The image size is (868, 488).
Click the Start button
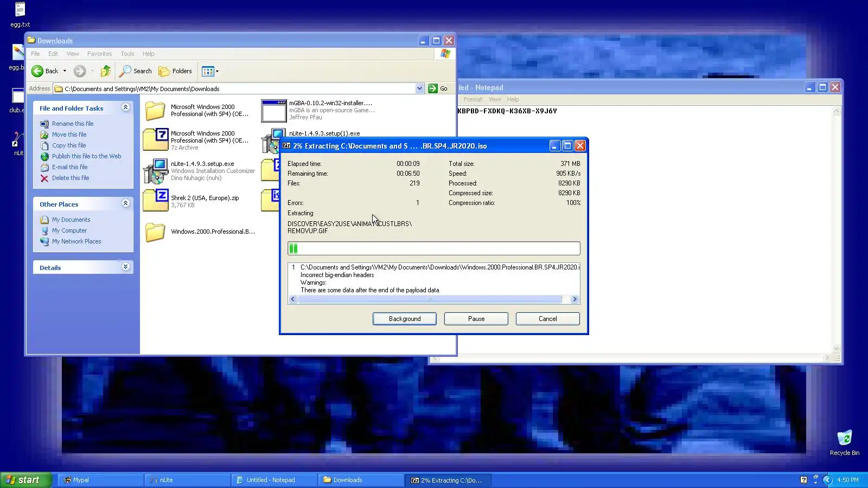tap(26, 480)
